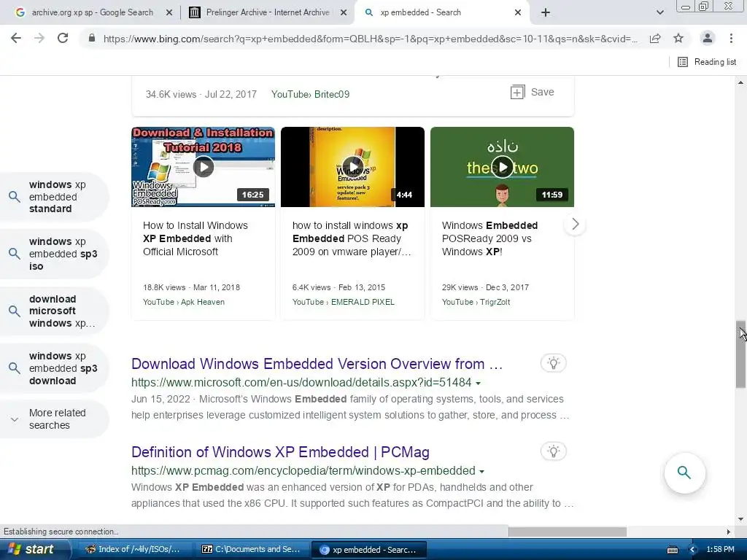Open 'How to Install Windows XP Embedded' title
The width and height of the screenshot is (747, 560).
point(196,238)
